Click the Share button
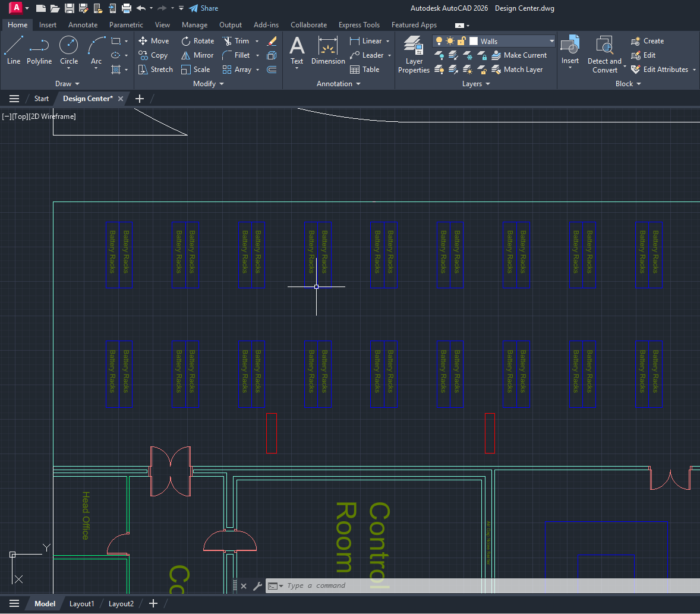700x614 pixels. click(204, 8)
